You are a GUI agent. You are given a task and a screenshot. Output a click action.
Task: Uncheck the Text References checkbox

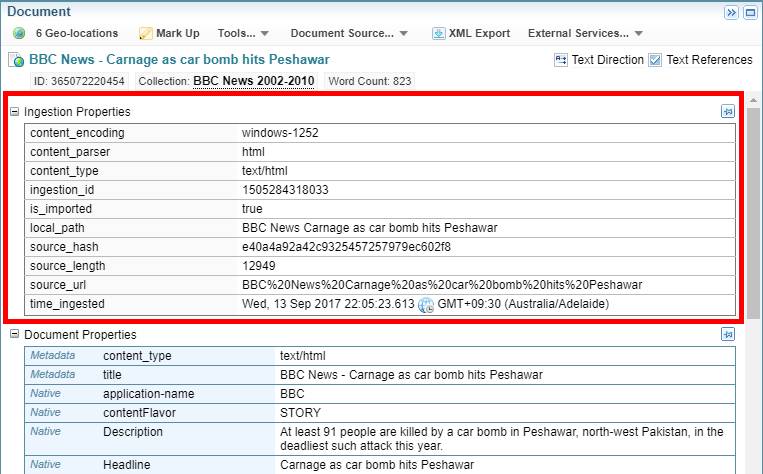[655, 60]
